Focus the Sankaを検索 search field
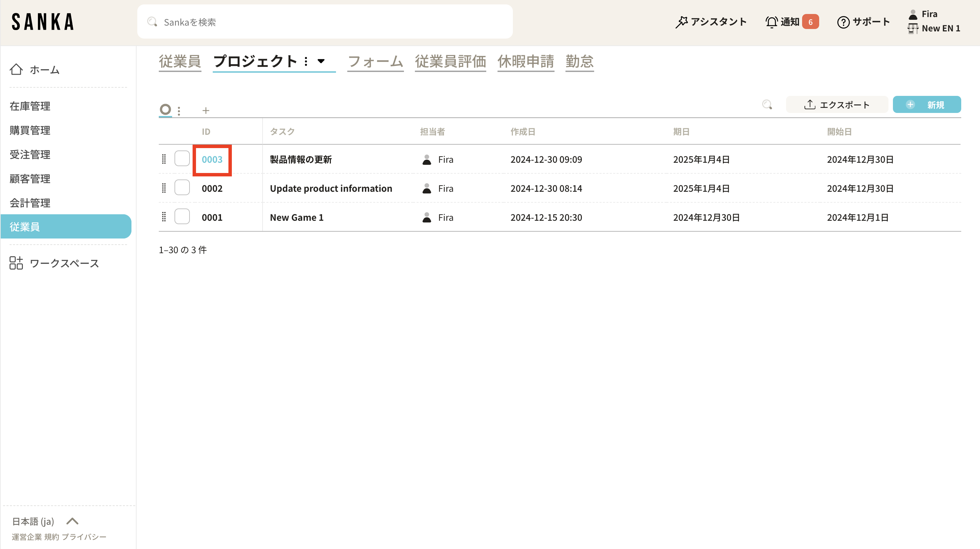 [324, 22]
